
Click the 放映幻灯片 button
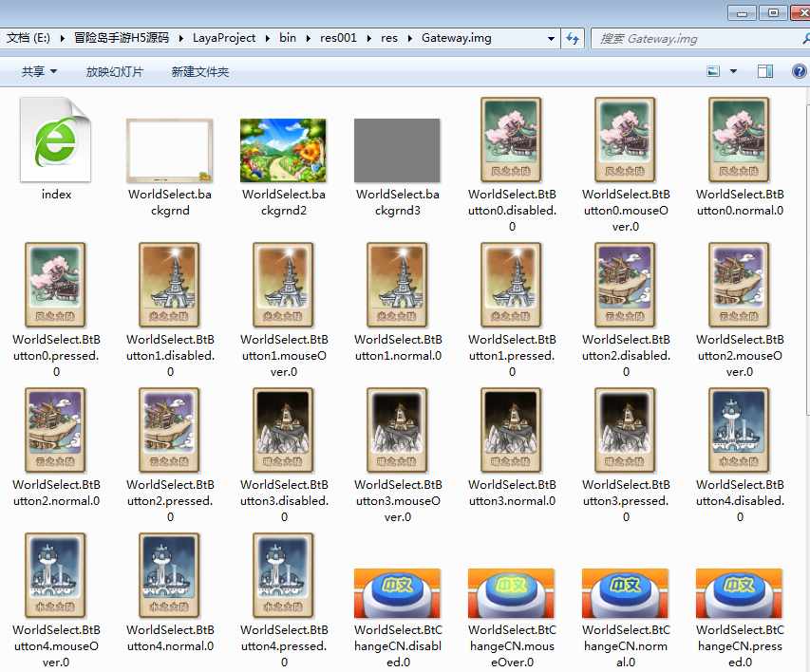115,71
